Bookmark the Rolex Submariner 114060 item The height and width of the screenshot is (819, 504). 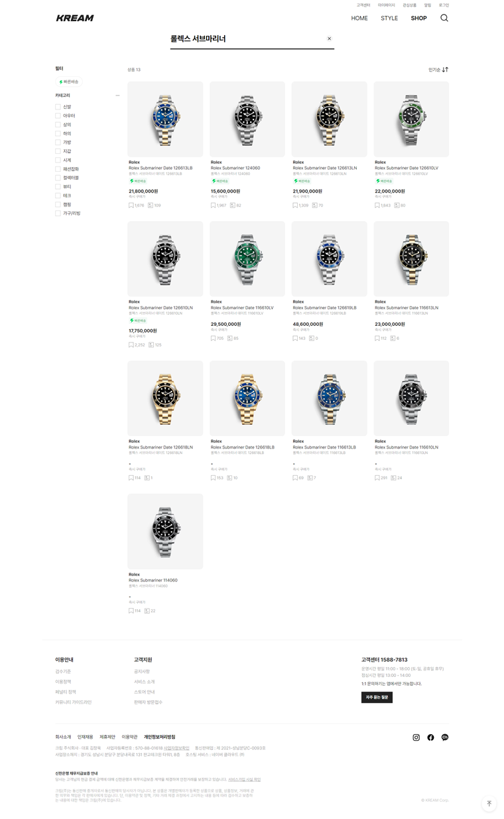pos(131,611)
